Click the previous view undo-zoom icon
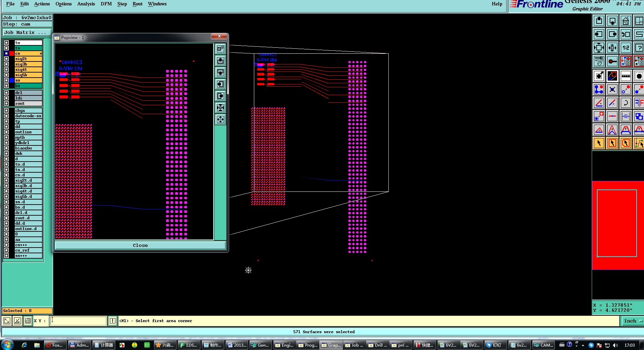This screenshot has height=350, width=644. pos(626,34)
